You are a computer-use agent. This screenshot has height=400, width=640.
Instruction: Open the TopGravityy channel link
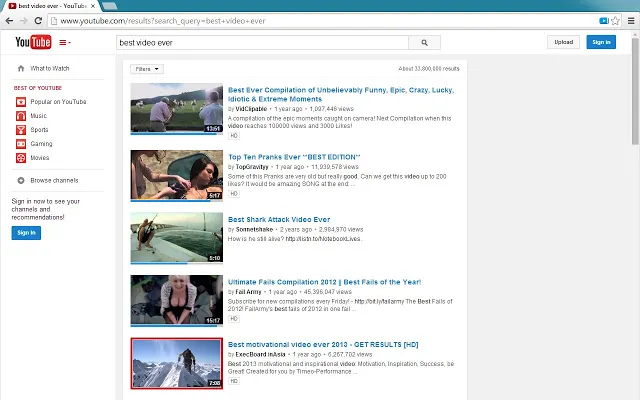[x=252, y=167]
